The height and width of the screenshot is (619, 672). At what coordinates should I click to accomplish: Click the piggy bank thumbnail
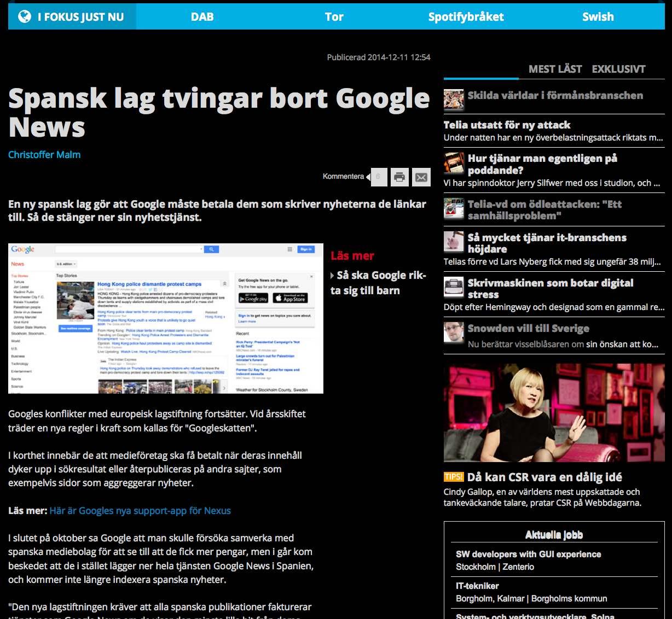coord(454,241)
